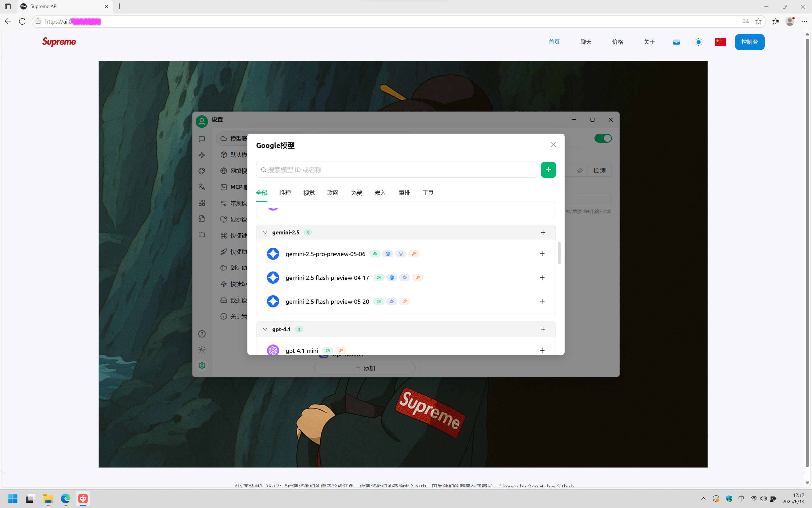Image resolution: width=812 pixels, height=508 pixels.
Task: Add gpt-4.1-mini model with plus
Action: pos(542,350)
